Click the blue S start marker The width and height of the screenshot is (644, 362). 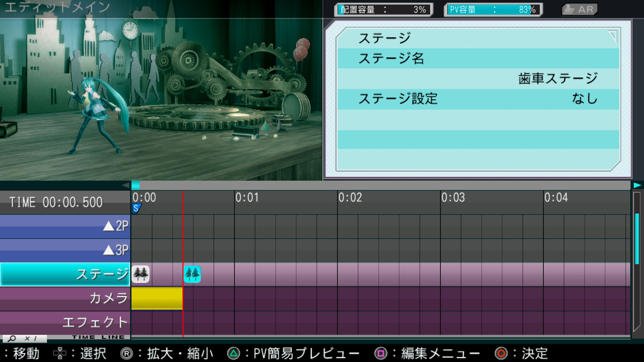pos(136,208)
